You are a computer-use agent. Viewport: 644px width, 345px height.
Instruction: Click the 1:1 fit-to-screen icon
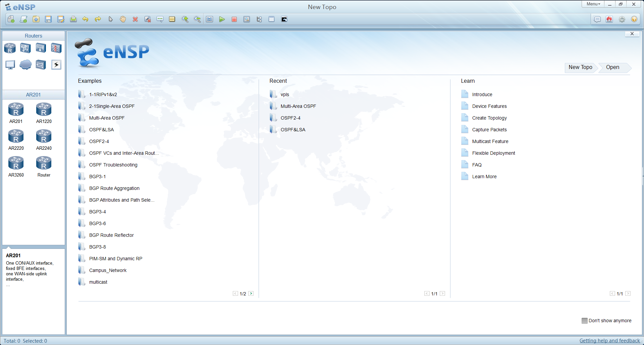click(210, 19)
